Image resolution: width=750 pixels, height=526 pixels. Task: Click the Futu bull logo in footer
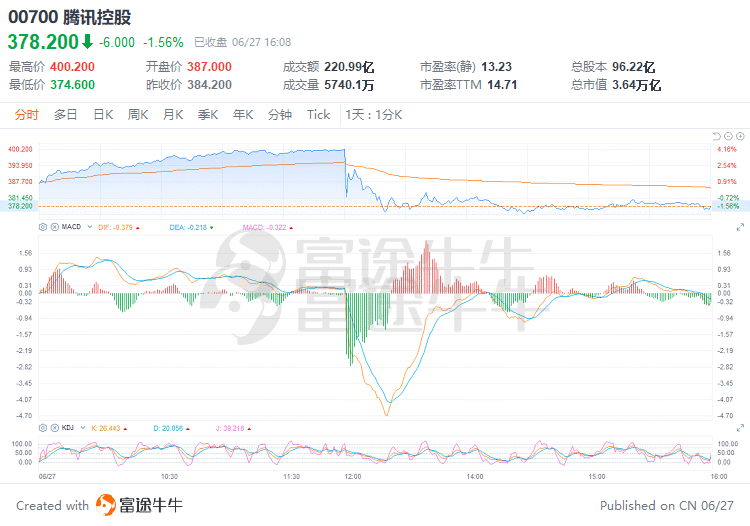pos(106,505)
